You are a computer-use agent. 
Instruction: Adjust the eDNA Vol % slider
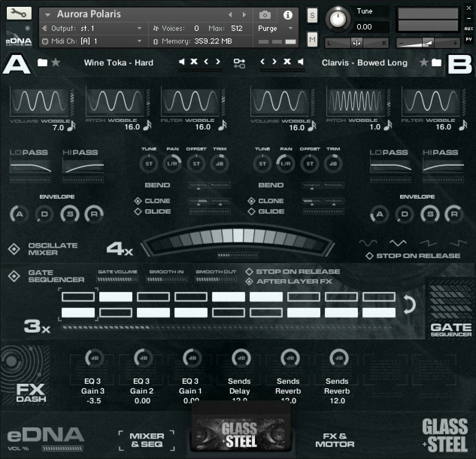click(62, 448)
